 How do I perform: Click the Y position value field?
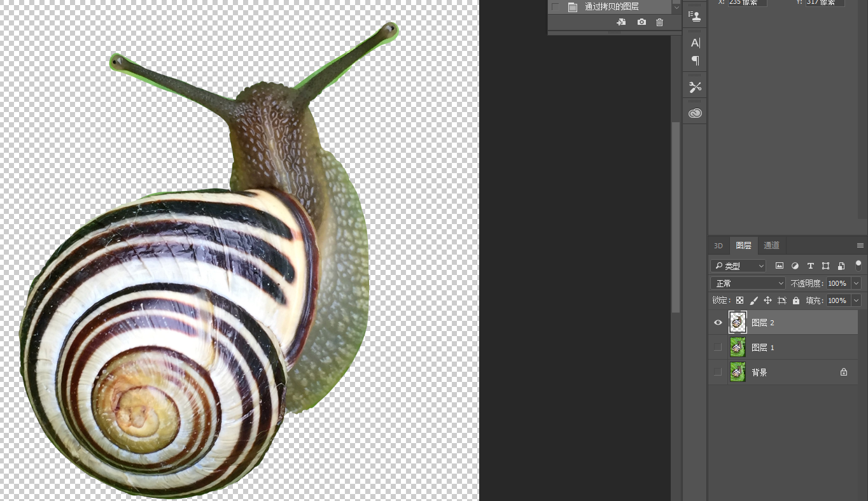click(825, 3)
